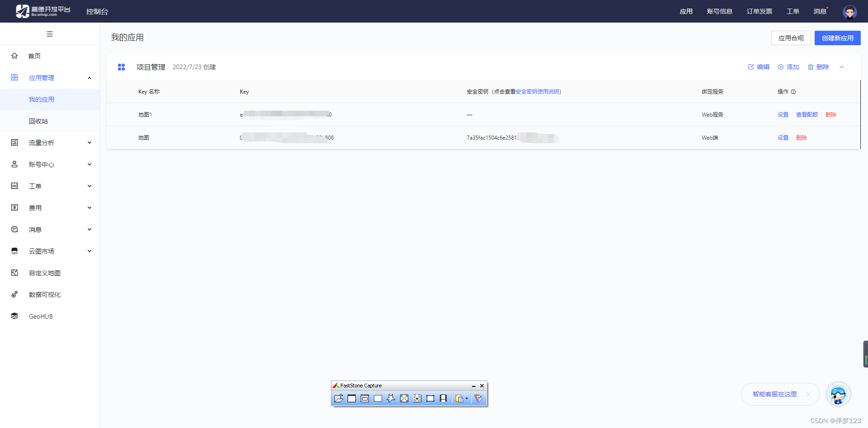Open 工单 in top navigation
This screenshot has width=868, height=428.
tap(793, 11)
